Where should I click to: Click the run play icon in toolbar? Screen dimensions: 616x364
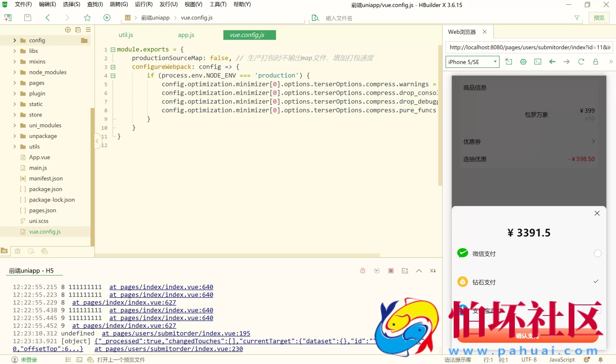[x=107, y=18]
